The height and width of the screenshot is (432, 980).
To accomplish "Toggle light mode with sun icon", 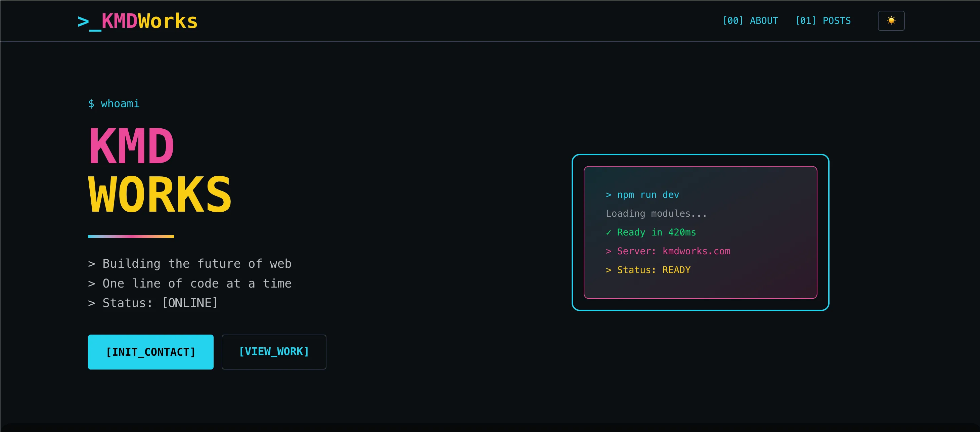I will tap(891, 20).
